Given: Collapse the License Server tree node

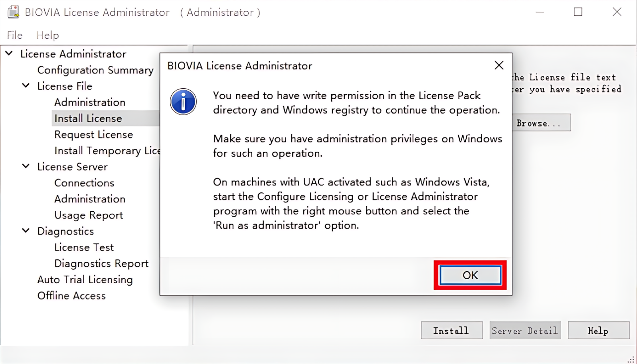Looking at the screenshot, I should 26,166.
